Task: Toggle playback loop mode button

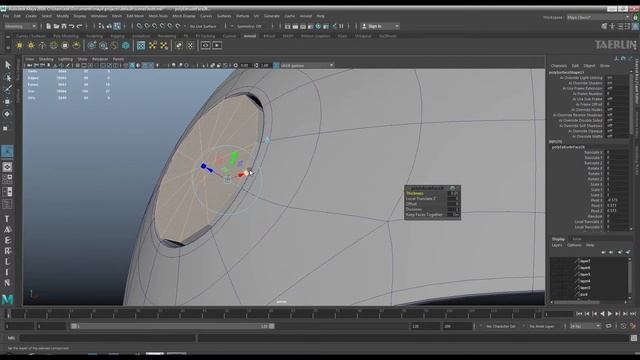Action: tap(609, 326)
